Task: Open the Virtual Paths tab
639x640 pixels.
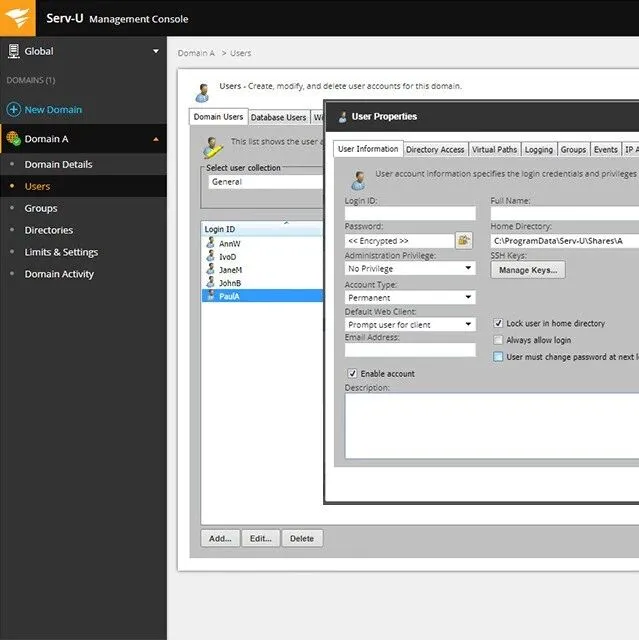Action: tap(495, 150)
